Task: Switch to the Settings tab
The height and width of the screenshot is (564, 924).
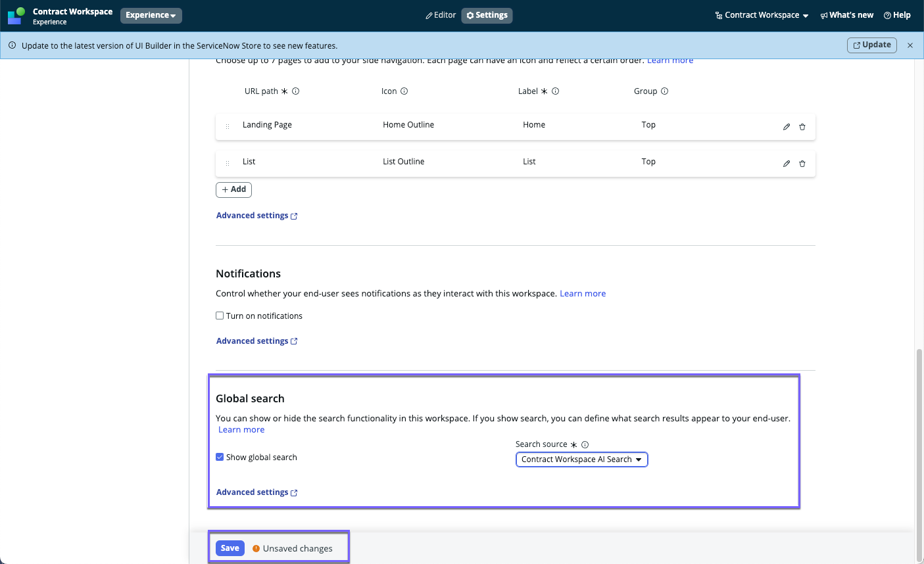Action: [487, 15]
